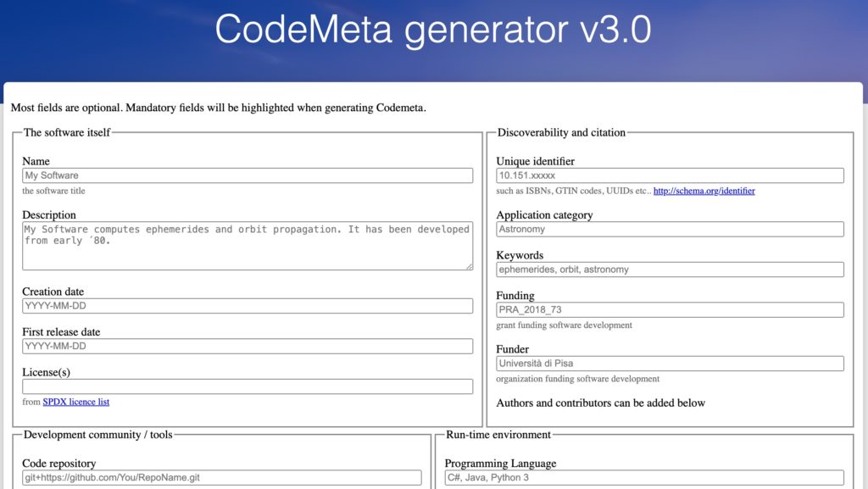Click the Unique identifier input field
868x489 pixels.
(x=670, y=175)
